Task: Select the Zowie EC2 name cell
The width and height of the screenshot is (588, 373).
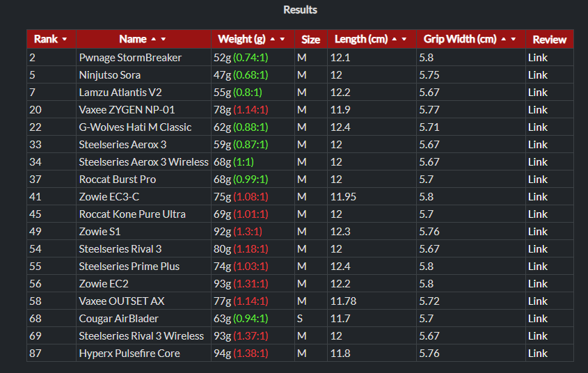Action: pos(143,284)
